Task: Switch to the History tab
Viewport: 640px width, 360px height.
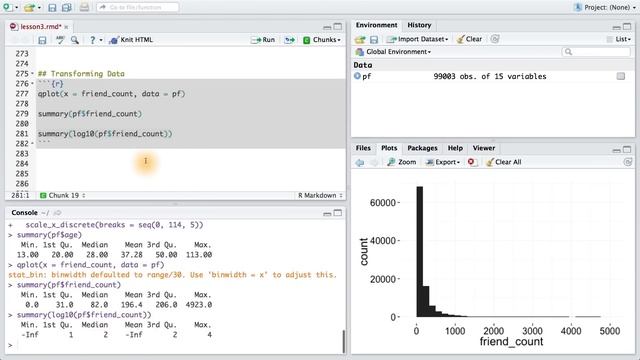Action: 419,25
